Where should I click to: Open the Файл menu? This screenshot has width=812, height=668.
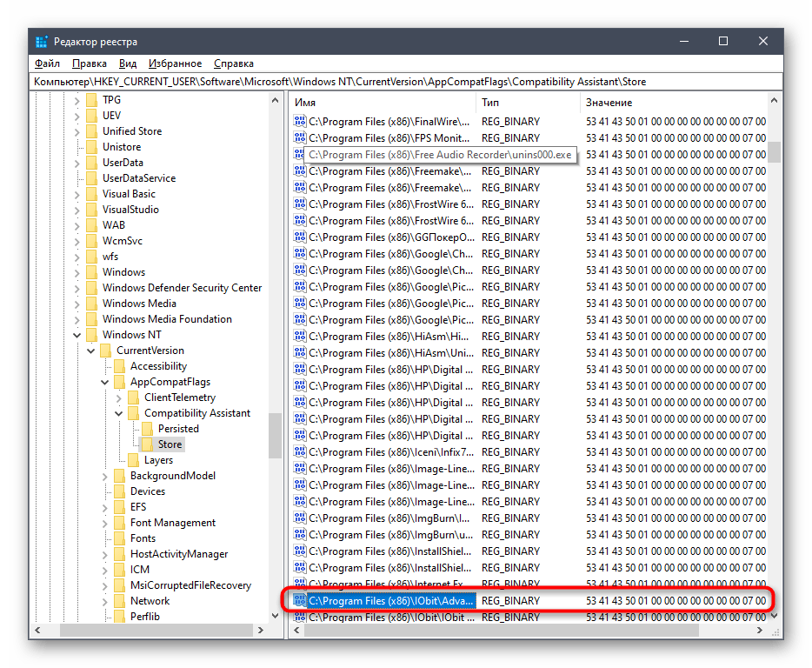47,63
